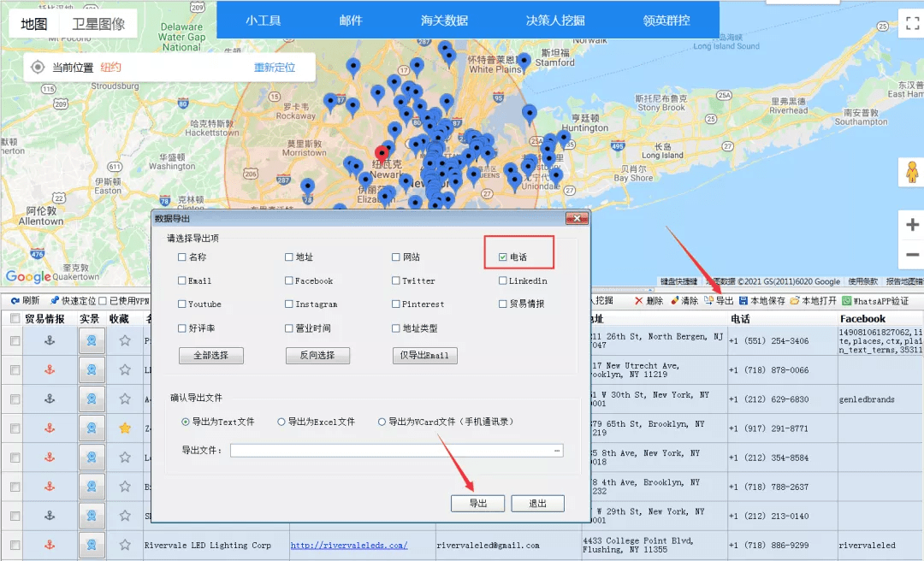Image resolution: width=924 pixels, height=561 pixels.
Task: Close the 数据导出 dialog
Action: [x=577, y=219]
